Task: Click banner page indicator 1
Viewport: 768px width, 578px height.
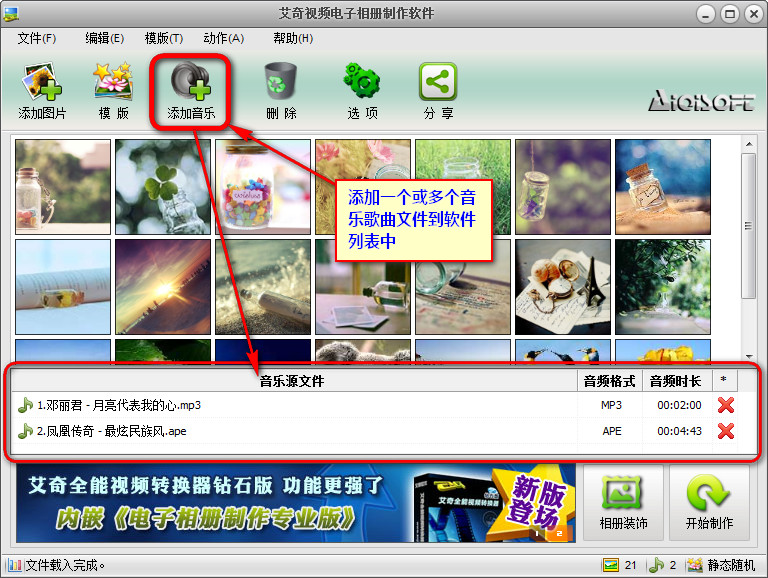Action: coord(537,533)
